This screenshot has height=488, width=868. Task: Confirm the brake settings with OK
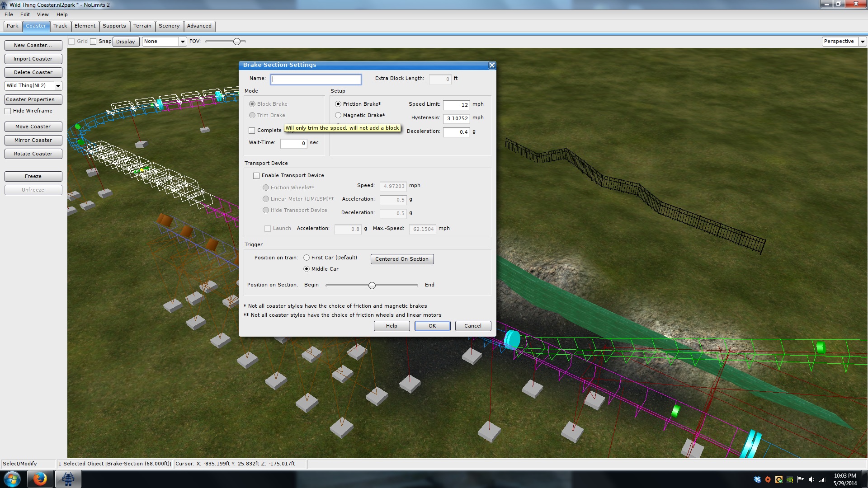point(432,326)
